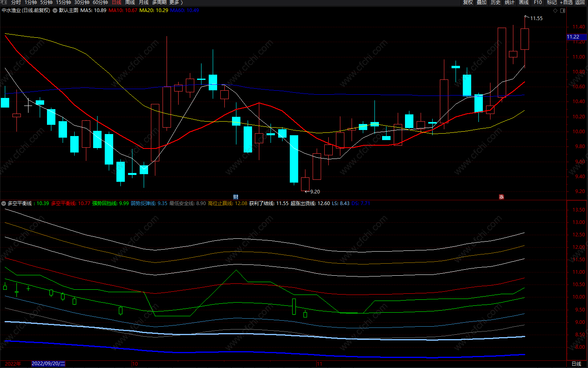
Task: Toggle the side panel layout icon
Action: point(563,10)
